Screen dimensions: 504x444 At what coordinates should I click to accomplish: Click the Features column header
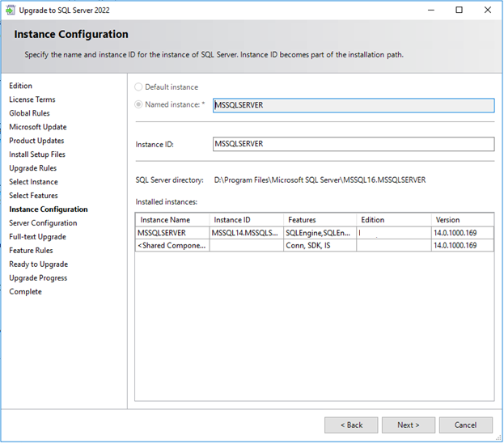(x=320, y=220)
